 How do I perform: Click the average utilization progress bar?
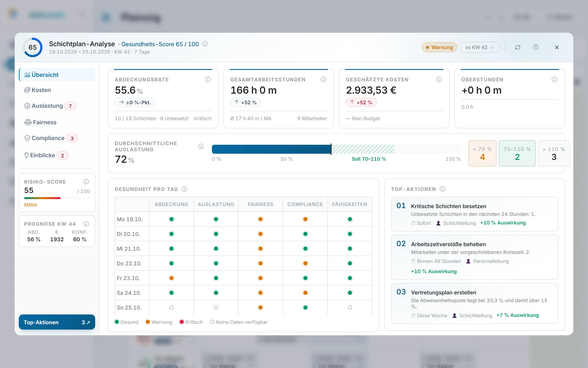336,149
